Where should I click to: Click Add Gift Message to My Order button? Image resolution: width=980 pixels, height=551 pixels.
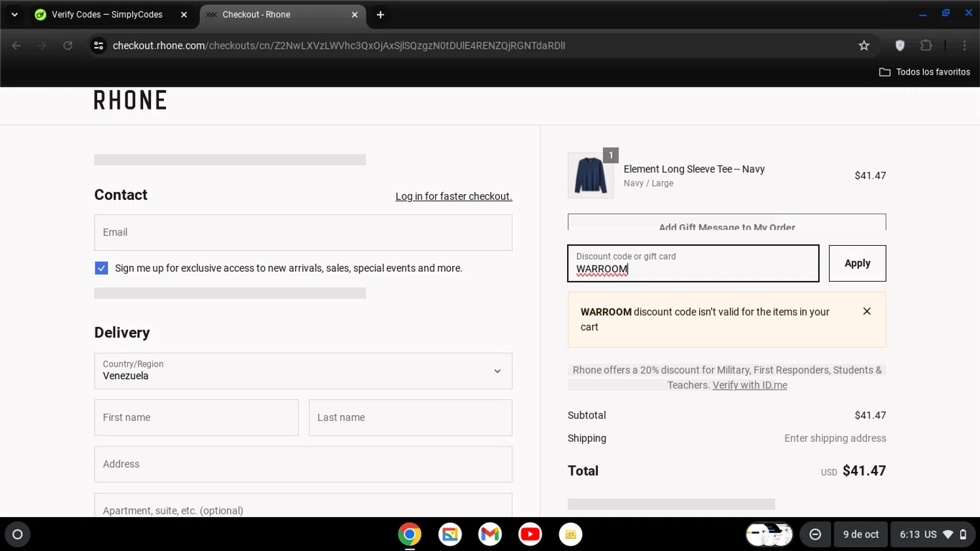click(x=727, y=222)
